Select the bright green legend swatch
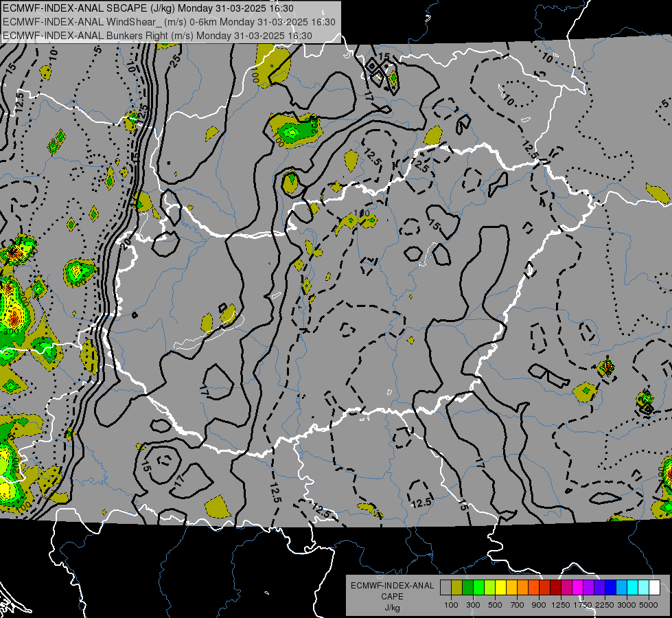This screenshot has height=618, width=672. click(478, 587)
